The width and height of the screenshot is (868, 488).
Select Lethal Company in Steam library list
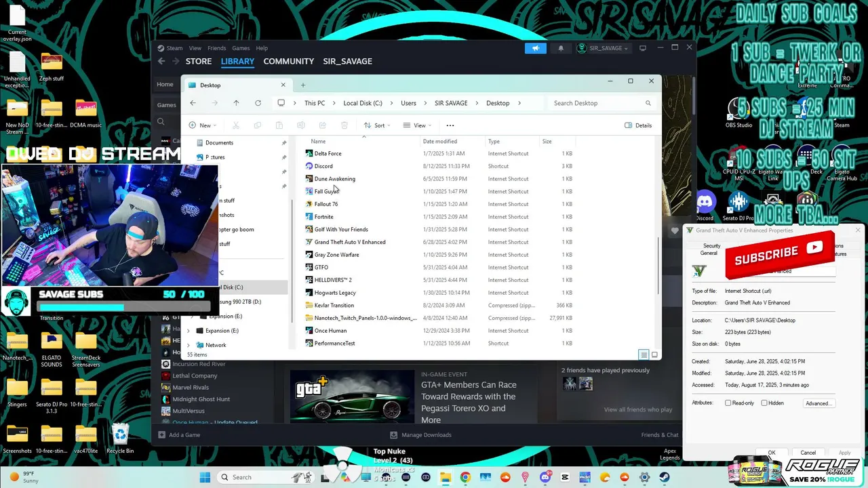[x=195, y=375]
